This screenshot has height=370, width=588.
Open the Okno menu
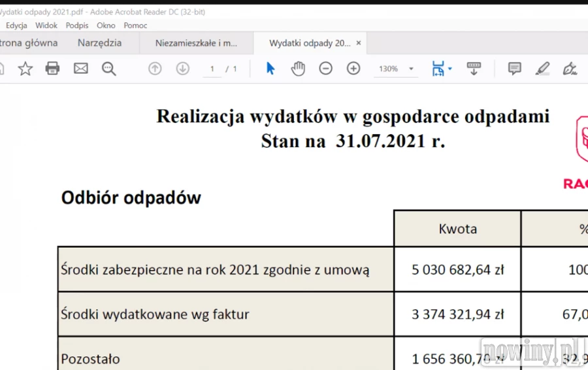(x=106, y=25)
